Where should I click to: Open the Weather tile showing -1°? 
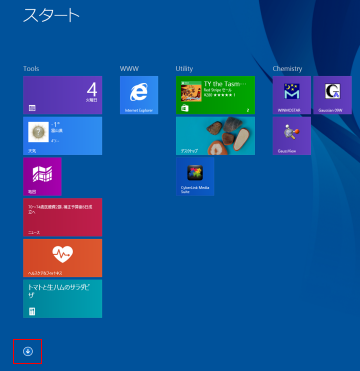62,136
